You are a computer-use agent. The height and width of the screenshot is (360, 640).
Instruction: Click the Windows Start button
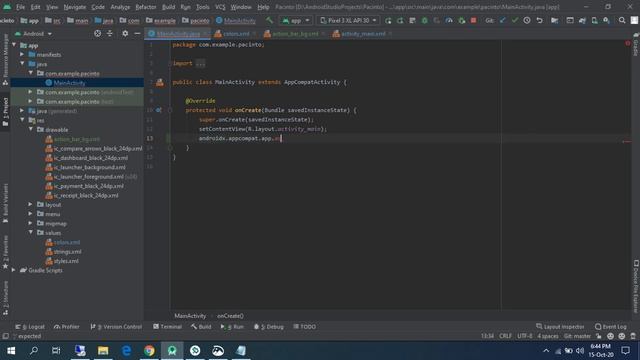[11, 351]
